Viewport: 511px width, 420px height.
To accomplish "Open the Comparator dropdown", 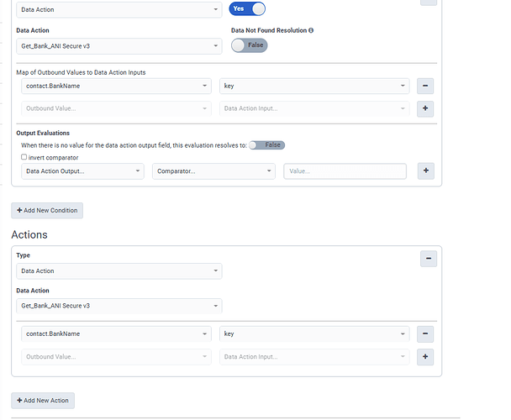I will tap(213, 171).
